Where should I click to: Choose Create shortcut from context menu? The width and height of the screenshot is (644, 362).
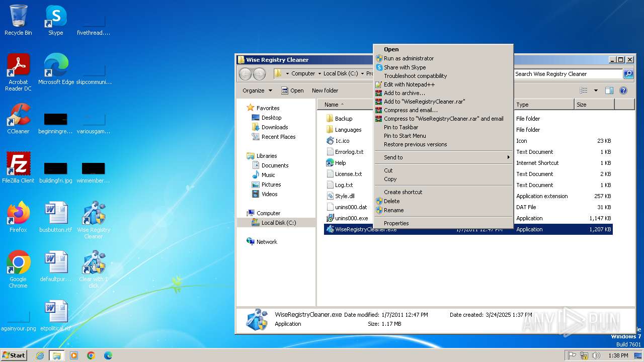(443, 192)
